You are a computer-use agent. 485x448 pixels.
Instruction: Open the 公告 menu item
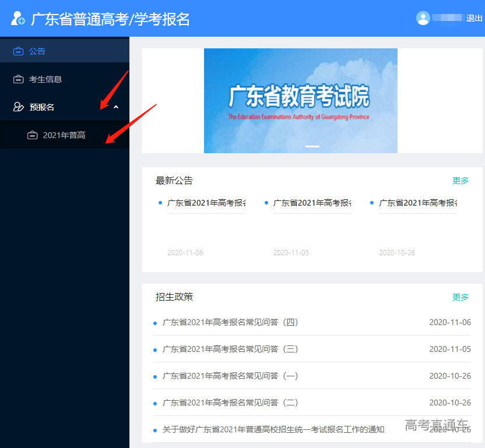click(37, 51)
